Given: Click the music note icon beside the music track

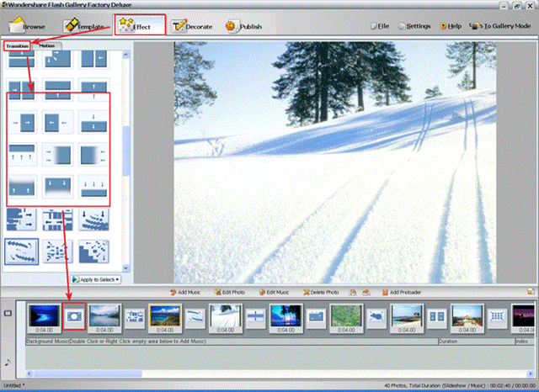Looking at the screenshot, I should (8, 362).
